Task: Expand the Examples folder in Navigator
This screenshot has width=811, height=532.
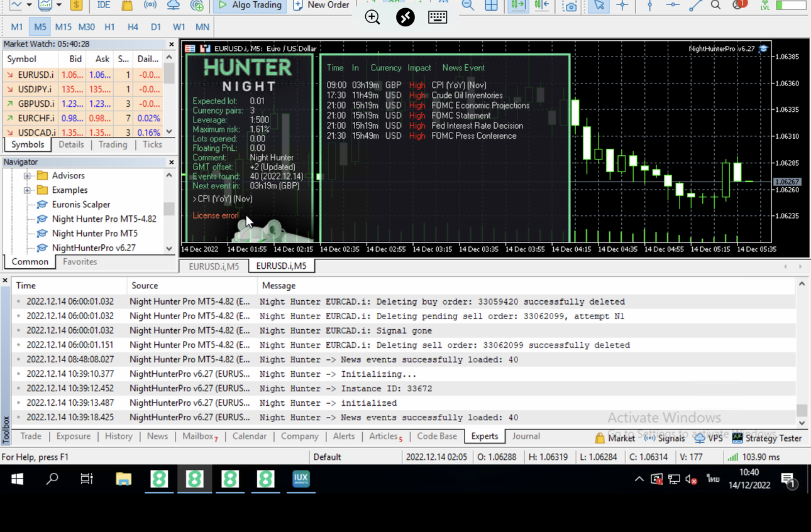Action: [27, 190]
